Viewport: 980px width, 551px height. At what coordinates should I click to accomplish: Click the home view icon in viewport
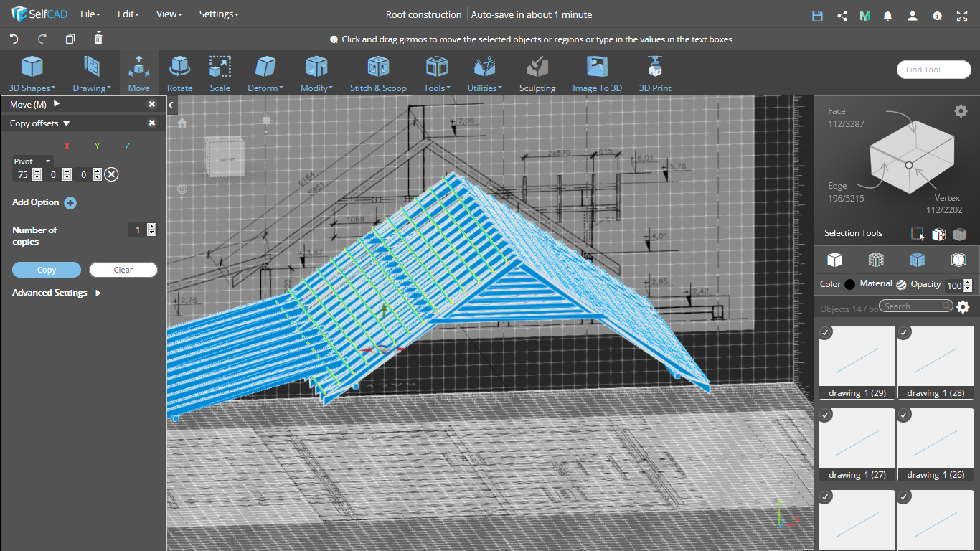click(x=182, y=123)
